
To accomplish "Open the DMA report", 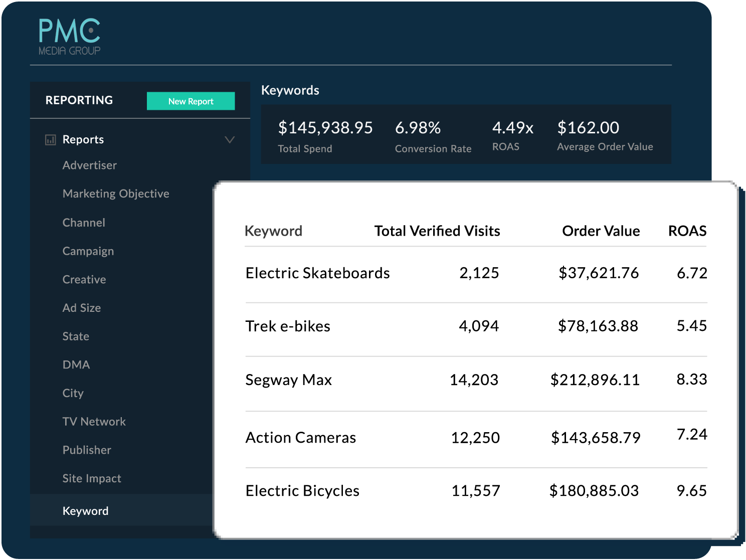I will click(76, 365).
